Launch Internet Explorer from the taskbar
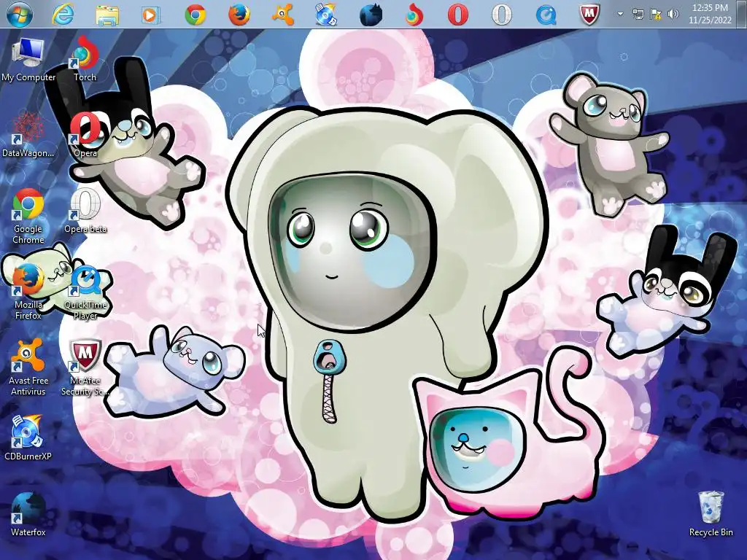Image resolution: width=747 pixels, height=560 pixels. (x=63, y=15)
